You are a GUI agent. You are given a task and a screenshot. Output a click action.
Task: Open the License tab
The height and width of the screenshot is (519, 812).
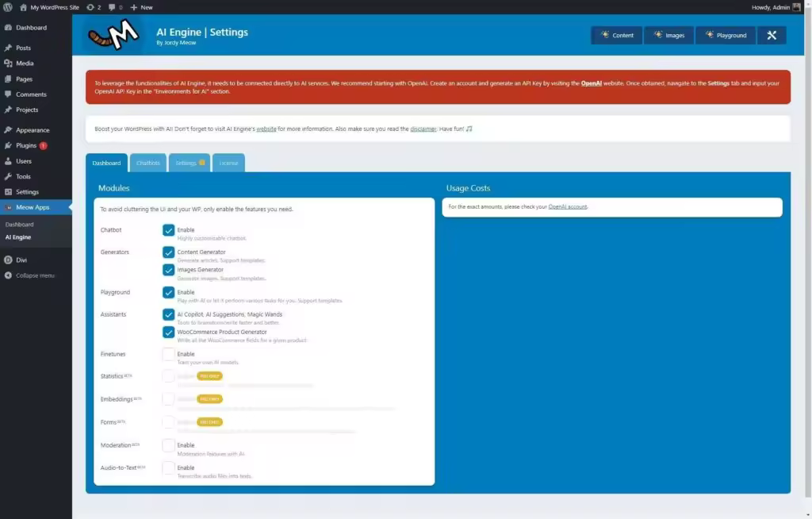228,163
